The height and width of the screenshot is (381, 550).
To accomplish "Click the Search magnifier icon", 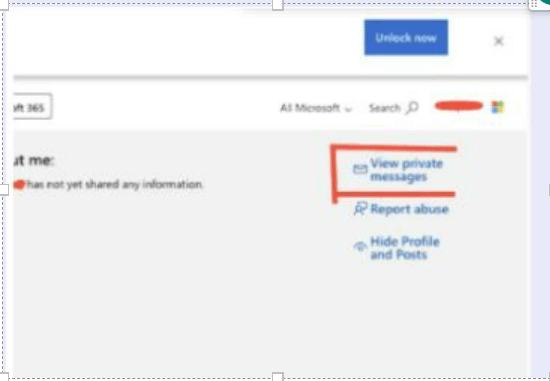I will pyautogui.click(x=412, y=108).
